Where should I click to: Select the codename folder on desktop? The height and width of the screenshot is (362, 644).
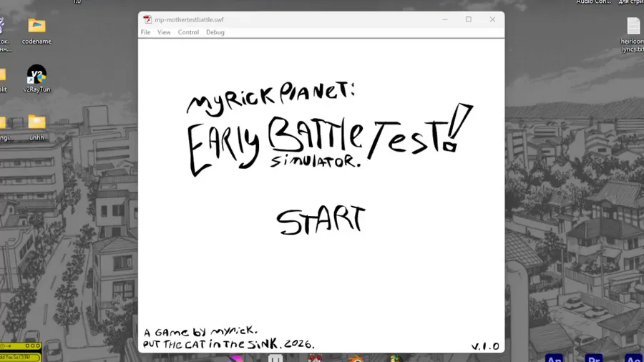coord(36,31)
